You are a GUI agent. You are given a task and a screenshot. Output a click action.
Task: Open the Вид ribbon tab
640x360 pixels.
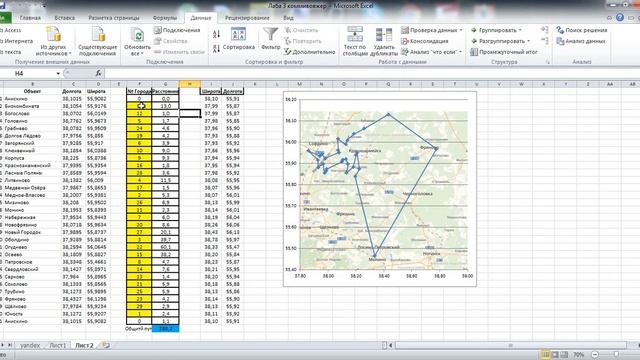(288, 18)
